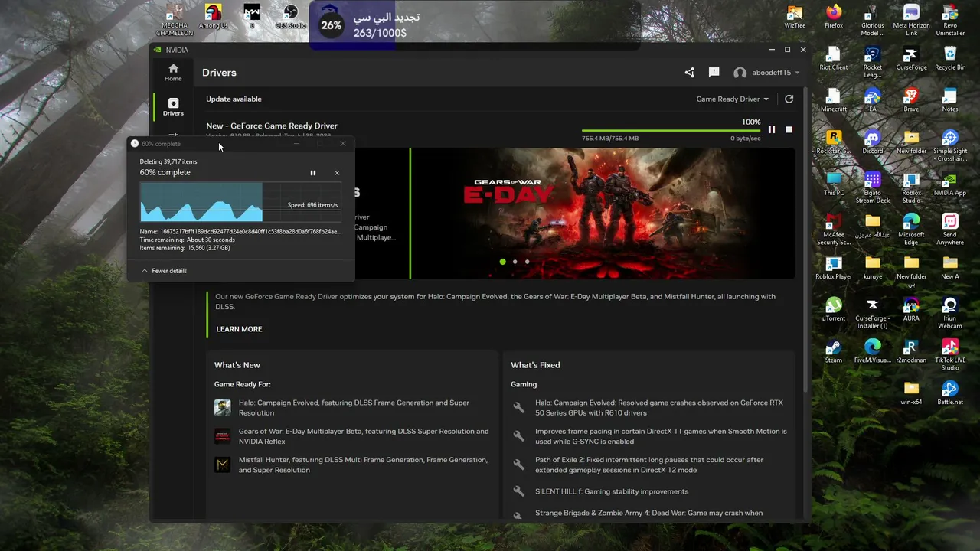Collapse with Fewer details expander
Image resolution: width=980 pixels, height=551 pixels.
pos(164,271)
